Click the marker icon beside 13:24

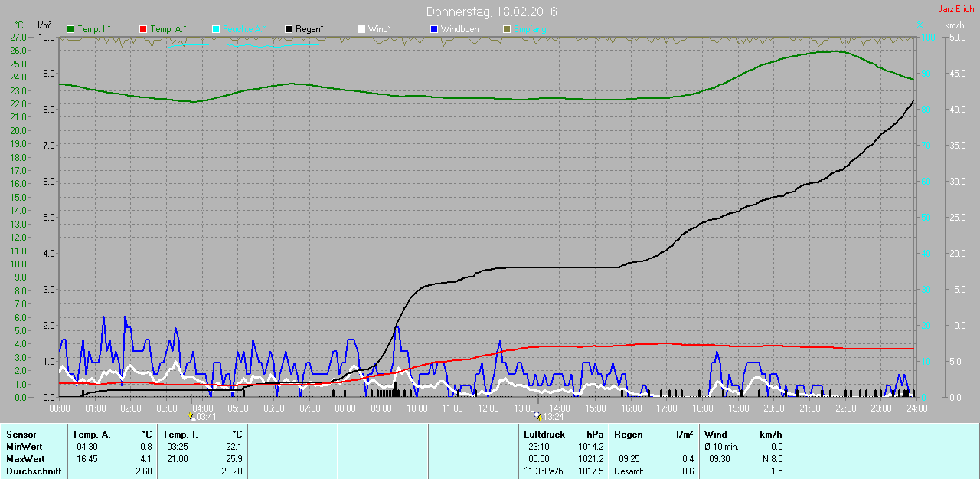[x=538, y=417]
